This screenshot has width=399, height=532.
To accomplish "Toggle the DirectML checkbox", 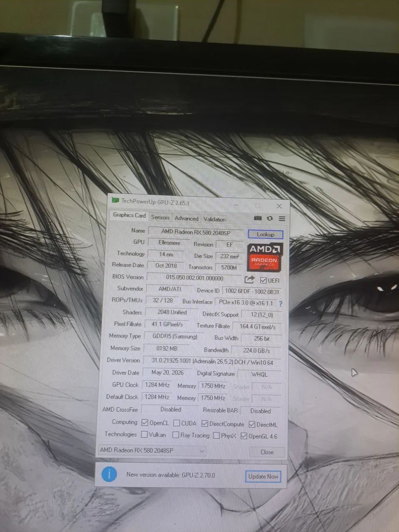I will (252, 424).
